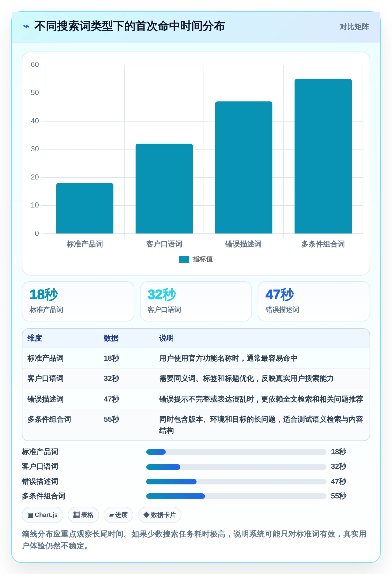Click the description starting 错误提示不完整
Image resolution: width=392 pixels, height=574 pixels.
tap(261, 399)
